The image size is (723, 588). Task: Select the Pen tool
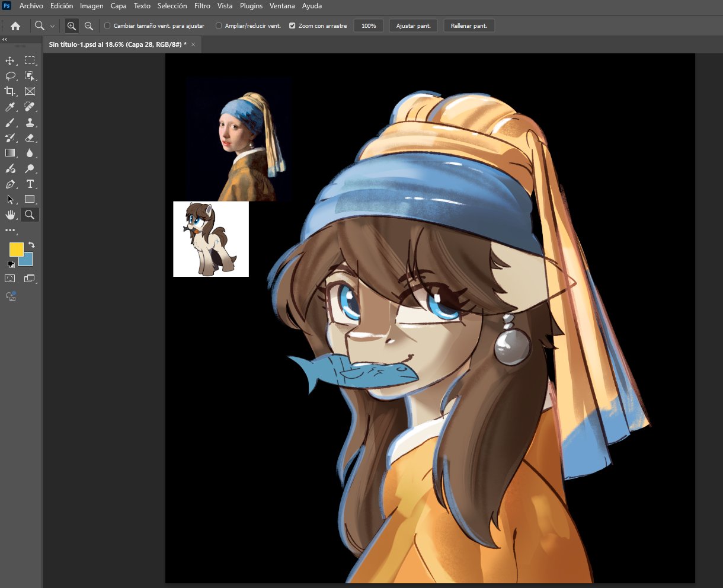(10, 184)
